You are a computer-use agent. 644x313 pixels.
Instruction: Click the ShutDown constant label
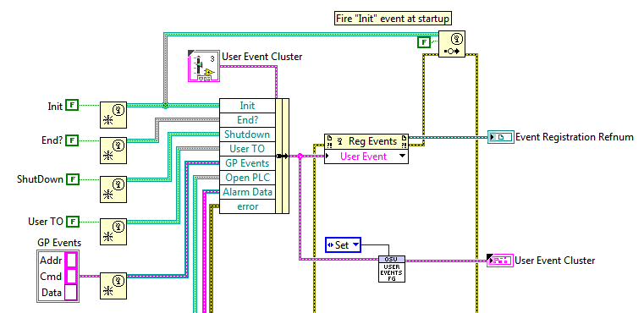coord(41,179)
